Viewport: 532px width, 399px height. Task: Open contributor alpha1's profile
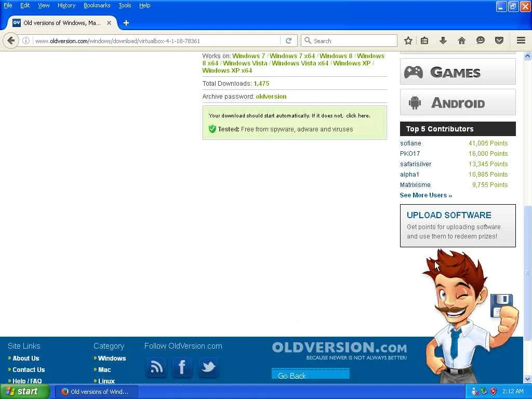[x=409, y=175]
